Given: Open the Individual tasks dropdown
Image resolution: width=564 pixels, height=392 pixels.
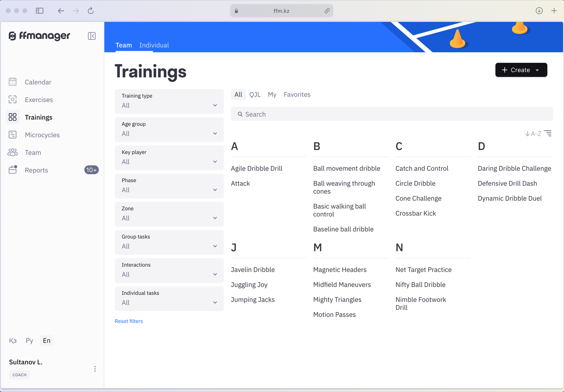Looking at the screenshot, I should point(169,299).
